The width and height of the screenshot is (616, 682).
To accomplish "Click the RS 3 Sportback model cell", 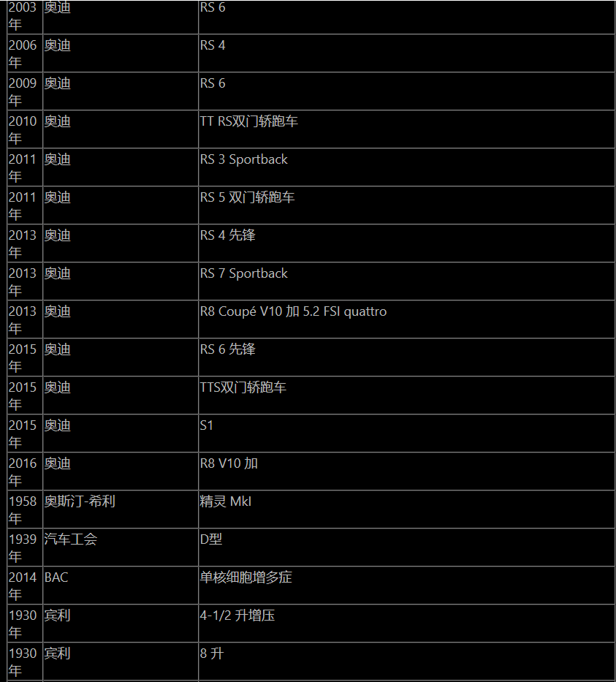I will pyautogui.click(x=406, y=167).
